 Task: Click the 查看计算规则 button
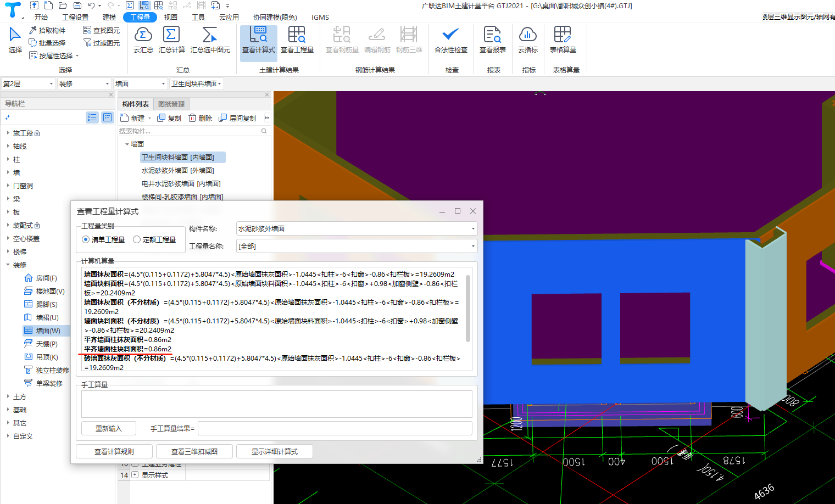click(114, 452)
